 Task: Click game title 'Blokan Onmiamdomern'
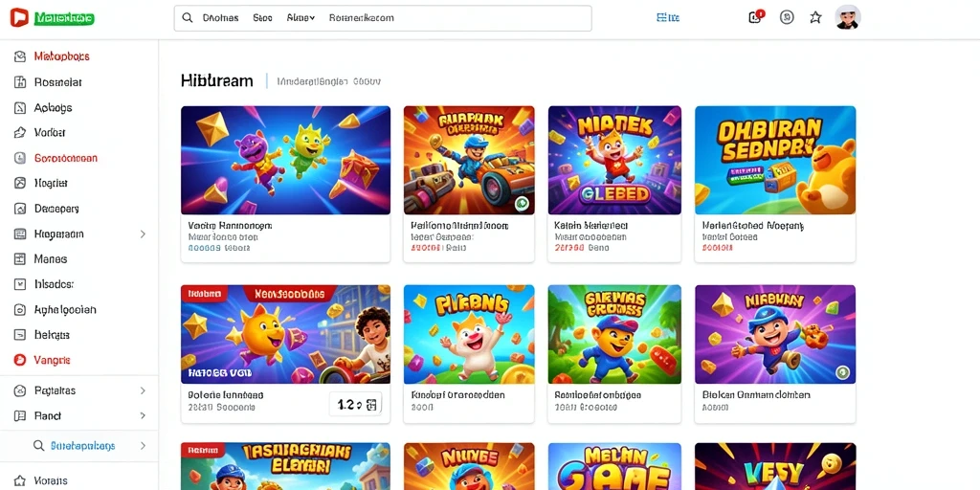pyautogui.click(x=756, y=395)
